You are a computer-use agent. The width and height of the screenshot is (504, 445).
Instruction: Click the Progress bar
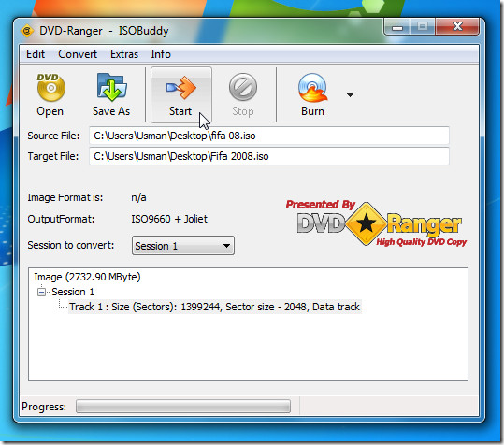[x=183, y=407]
